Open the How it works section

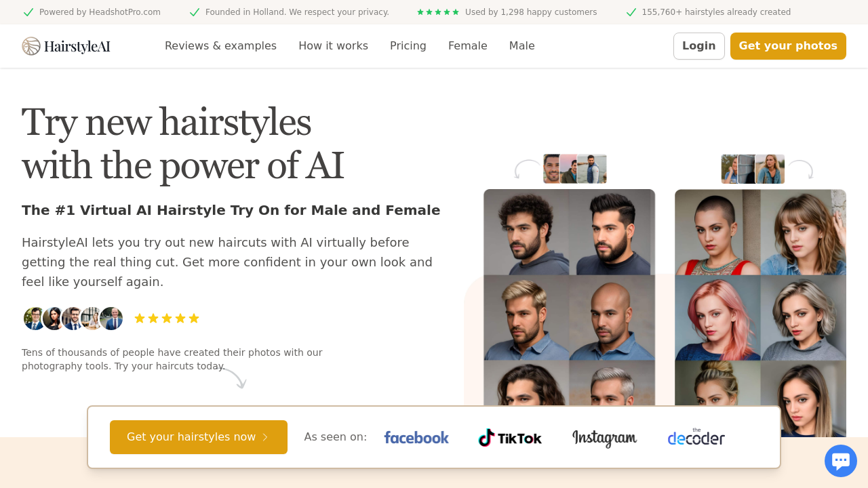pos(333,45)
